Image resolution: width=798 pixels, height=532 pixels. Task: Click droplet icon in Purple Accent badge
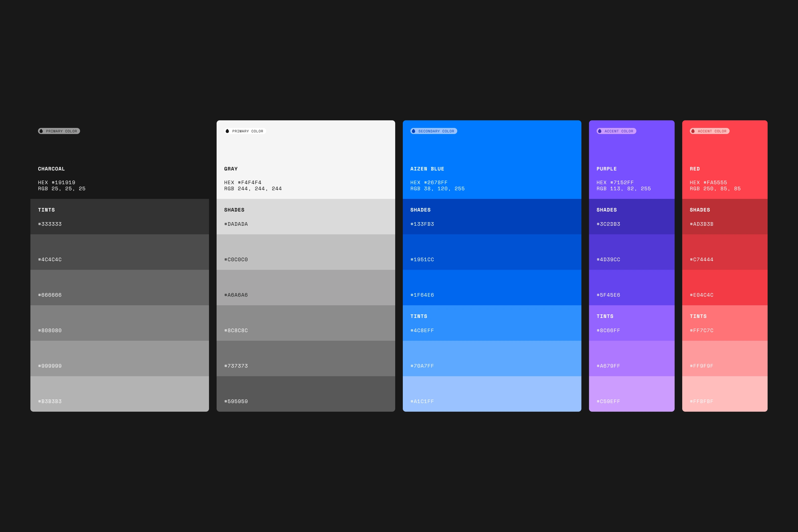point(600,131)
